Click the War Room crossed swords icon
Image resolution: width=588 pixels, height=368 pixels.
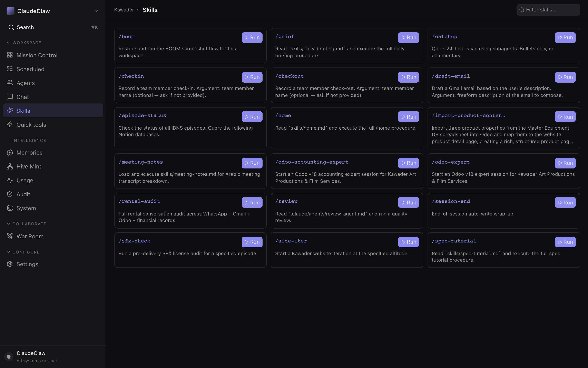(10, 236)
